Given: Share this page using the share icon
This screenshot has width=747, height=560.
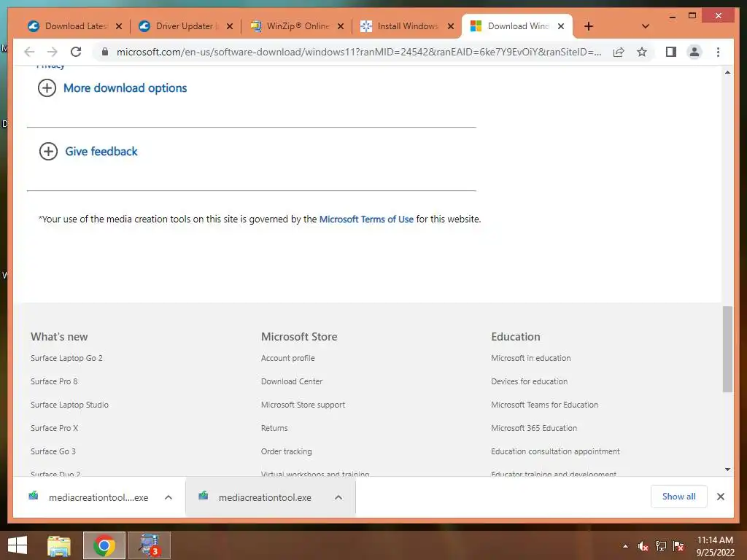Looking at the screenshot, I should click(x=619, y=52).
